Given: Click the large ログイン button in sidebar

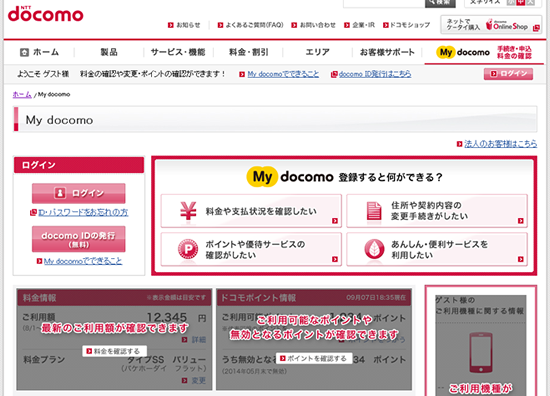Looking at the screenshot, I should (79, 193).
